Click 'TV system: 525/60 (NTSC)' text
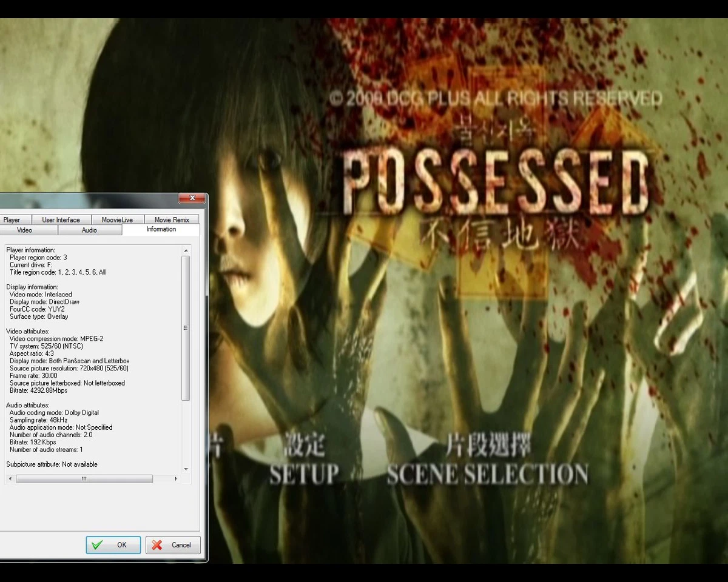The height and width of the screenshot is (582, 728). pyautogui.click(x=45, y=346)
